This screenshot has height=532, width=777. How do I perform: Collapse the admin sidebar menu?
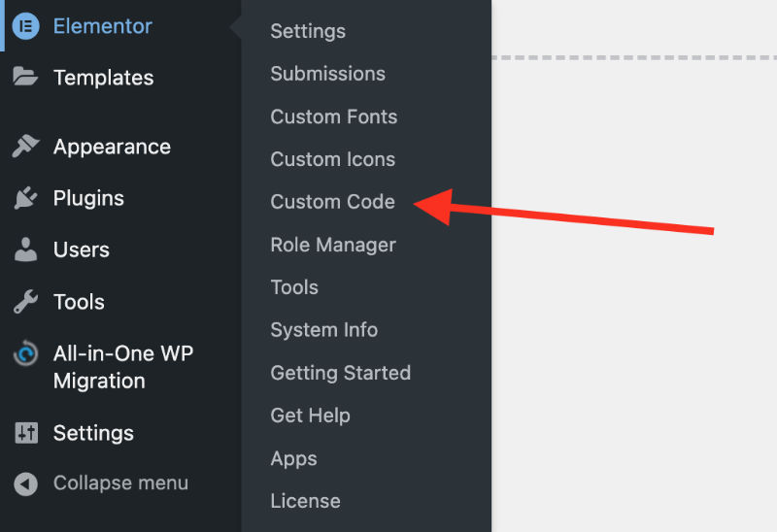pyautogui.click(x=120, y=482)
